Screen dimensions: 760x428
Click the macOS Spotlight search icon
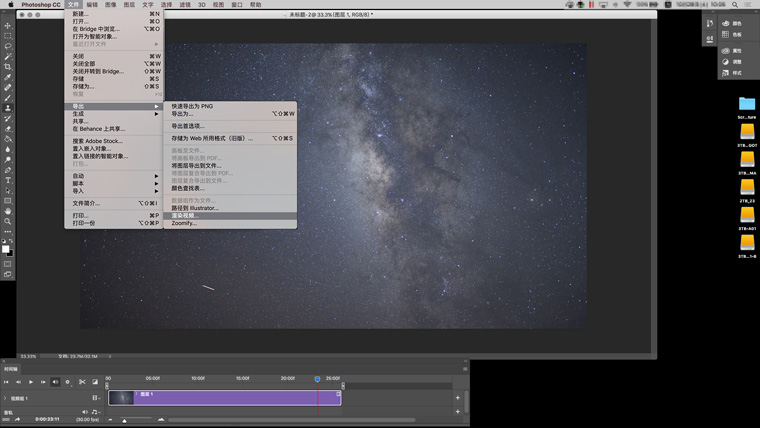(x=735, y=4)
